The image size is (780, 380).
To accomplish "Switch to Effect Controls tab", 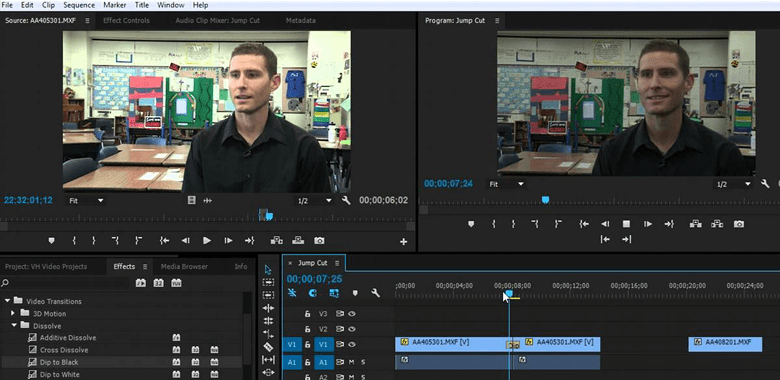I will click(126, 20).
